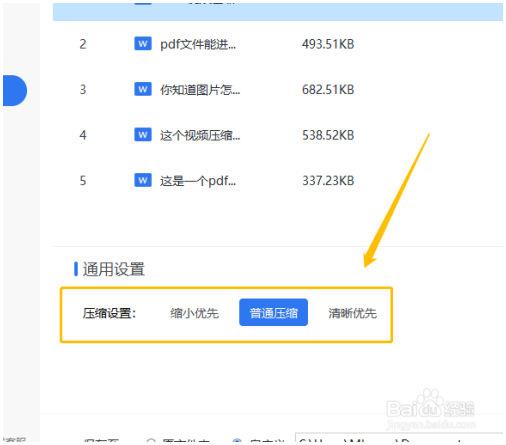Click the output path field at bottom
The height and width of the screenshot is (445, 506).
click(x=399, y=438)
